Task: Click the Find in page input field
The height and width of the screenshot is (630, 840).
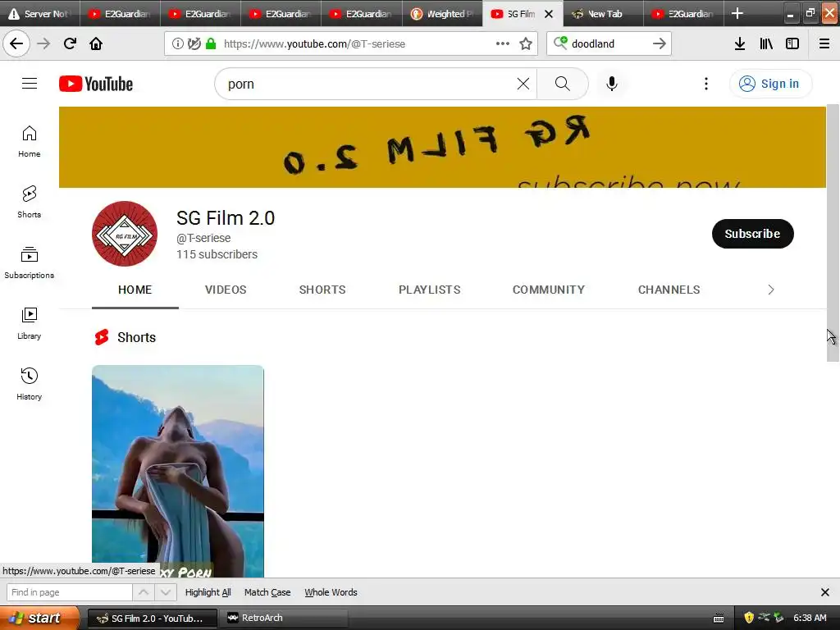Action: pos(69,592)
